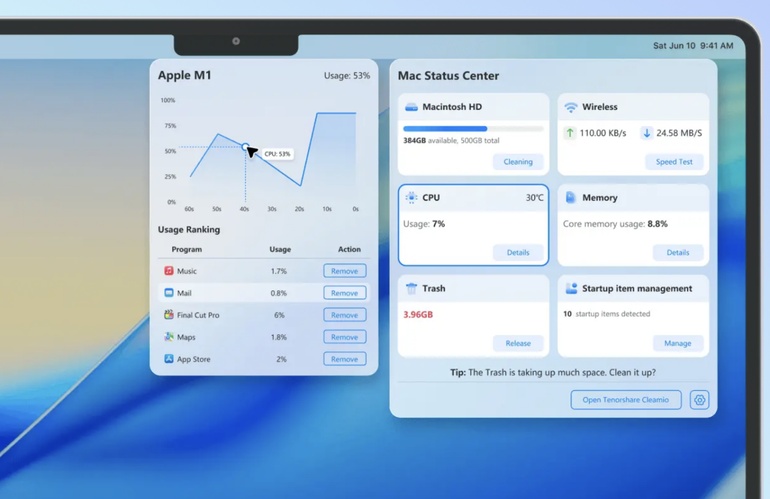
Task: Click the Macintosh HD disk icon
Action: pyautogui.click(x=411, y=107)
